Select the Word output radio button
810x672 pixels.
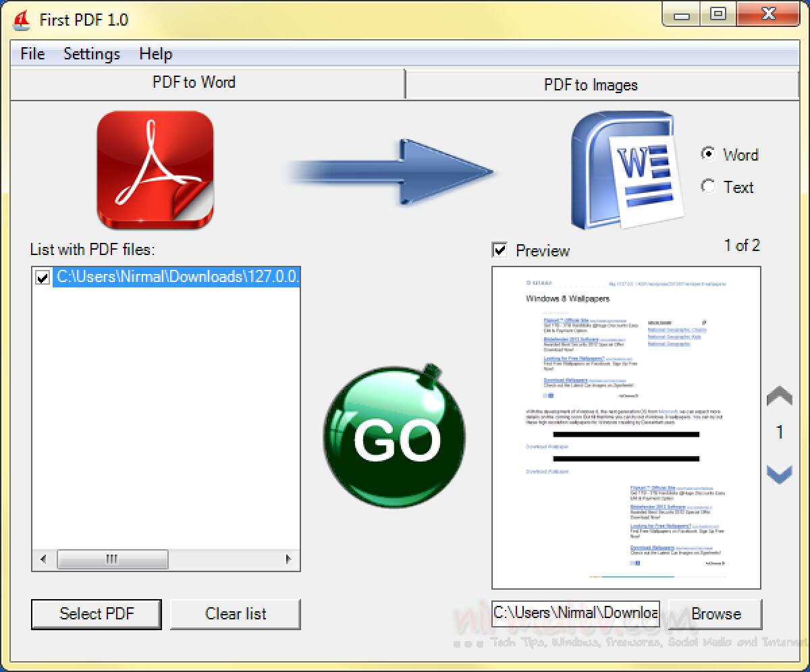click(x=708, y=155)
